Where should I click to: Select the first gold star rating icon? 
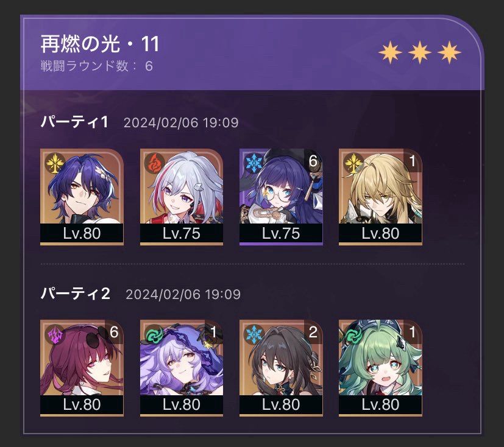390,52
